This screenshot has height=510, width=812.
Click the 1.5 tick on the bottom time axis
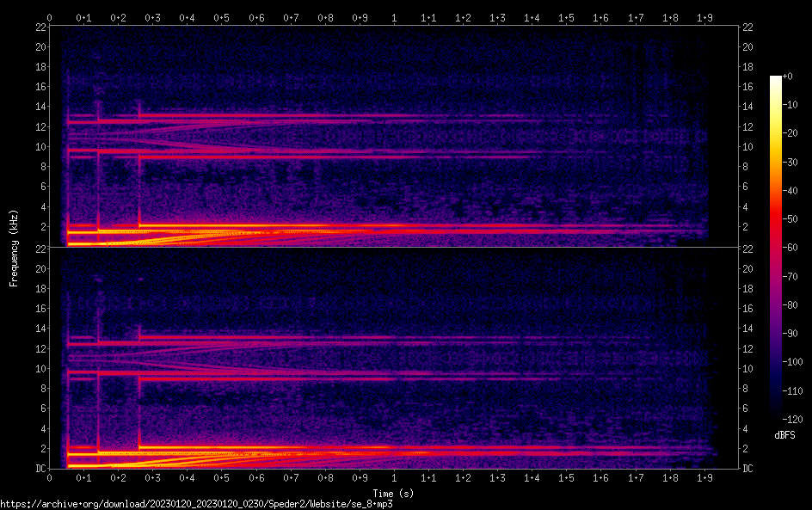(x=566, y=477)
